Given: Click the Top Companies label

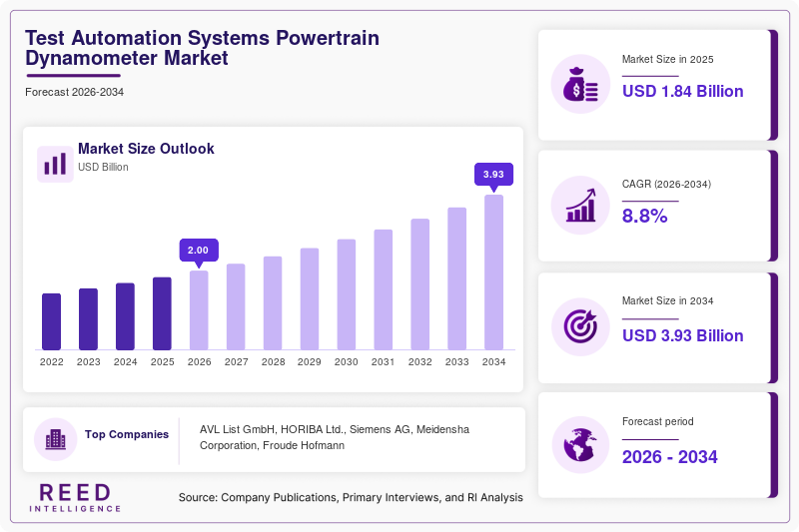Looking at the screenshot, I should click(127, 434).
